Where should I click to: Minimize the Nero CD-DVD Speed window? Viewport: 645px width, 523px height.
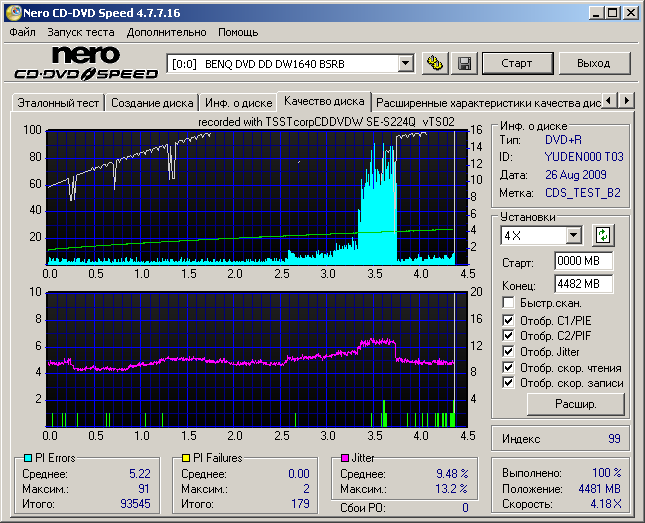click(x=596, y=13)
